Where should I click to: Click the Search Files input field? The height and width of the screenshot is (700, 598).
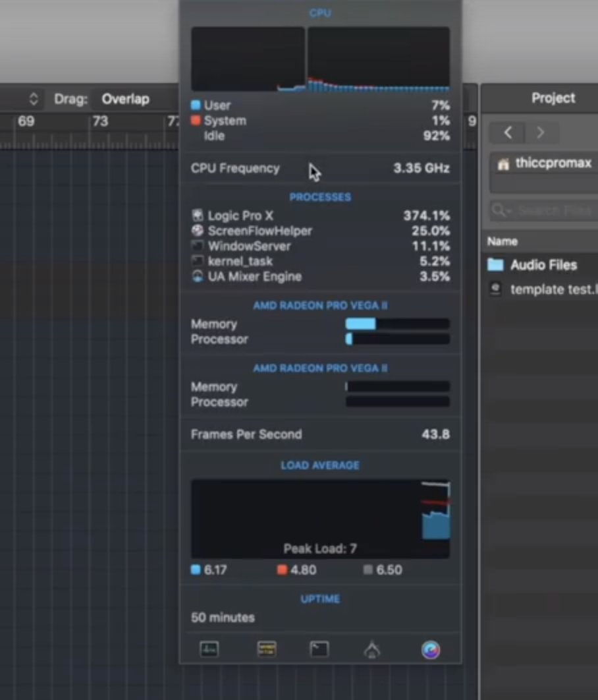point(545,210)
